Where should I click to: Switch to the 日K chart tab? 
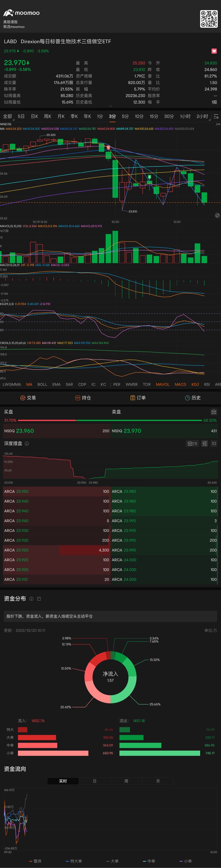[34, 116]
